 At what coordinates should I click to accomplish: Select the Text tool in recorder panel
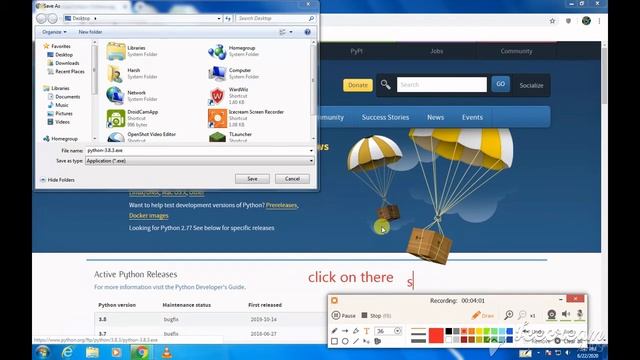coord(366,331)
